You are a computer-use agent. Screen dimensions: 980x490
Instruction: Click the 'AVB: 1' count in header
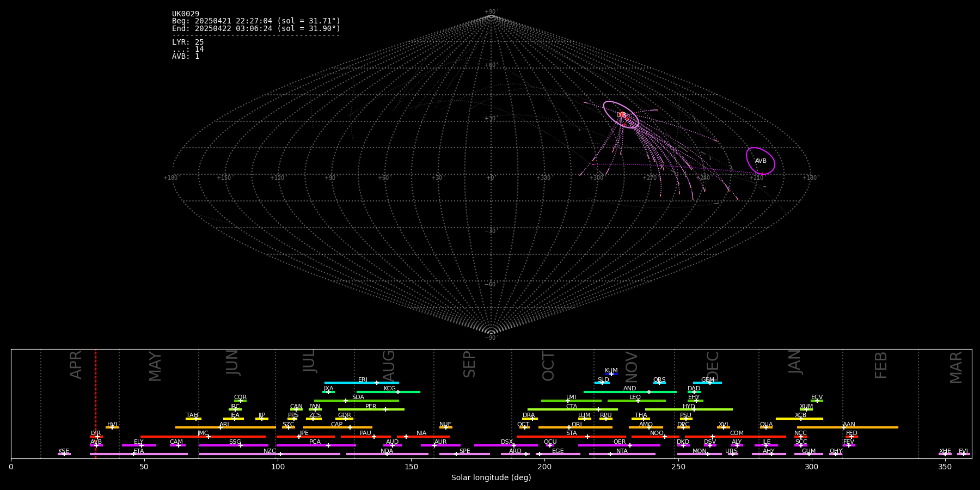[186, 57]
